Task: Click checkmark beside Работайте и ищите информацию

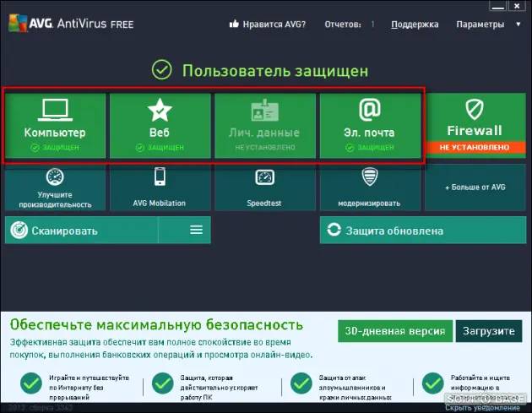Action: [x=433, y=383]
